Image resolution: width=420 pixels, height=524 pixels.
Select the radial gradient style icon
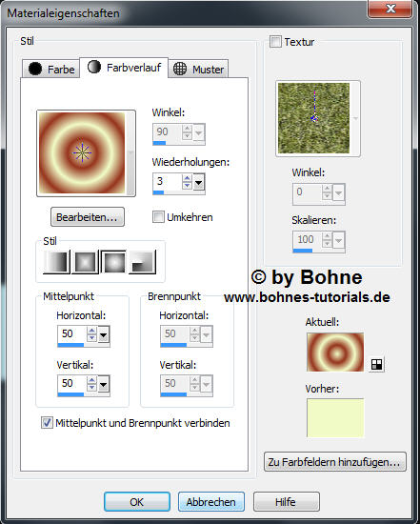pyautogui.click(x=143, y=261)
